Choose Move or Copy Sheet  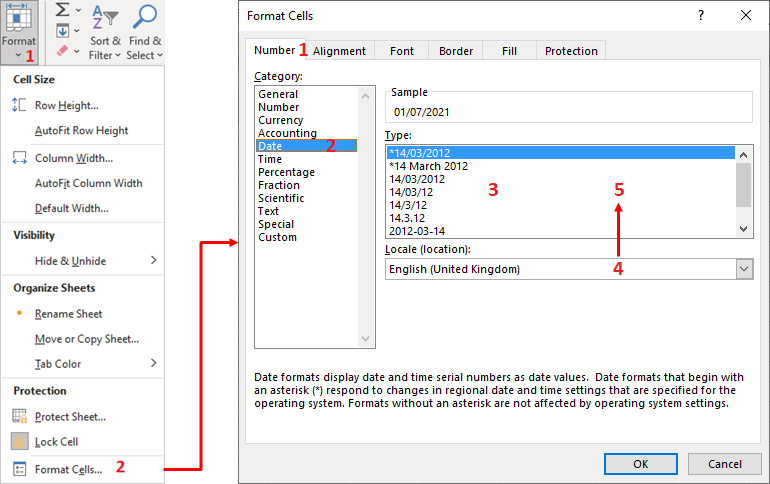tap(87, 339)
